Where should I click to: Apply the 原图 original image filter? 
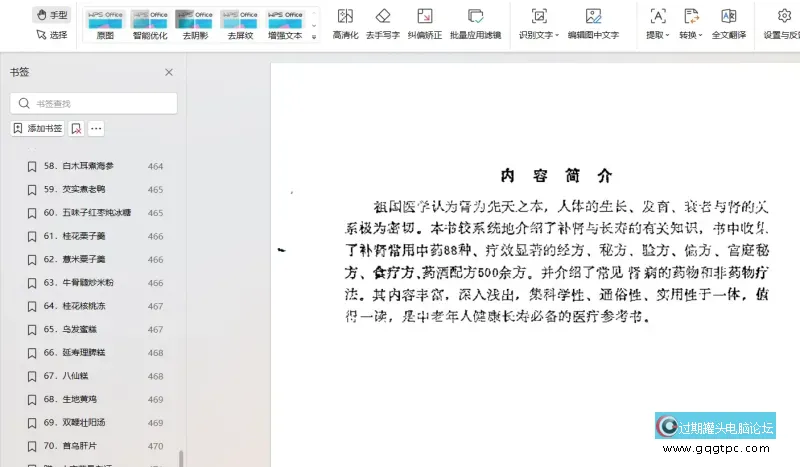click(x=105, y=25)
